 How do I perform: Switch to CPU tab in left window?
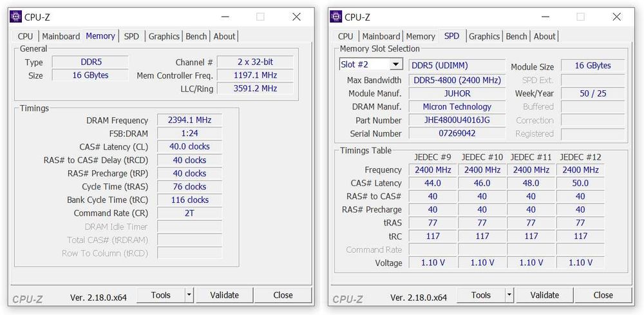pyautogui.click(x=26, y=37)
